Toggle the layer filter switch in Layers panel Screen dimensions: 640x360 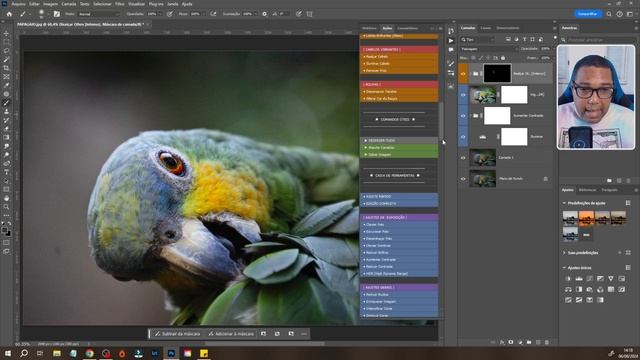pyautogui.click(x=555, y=38)
